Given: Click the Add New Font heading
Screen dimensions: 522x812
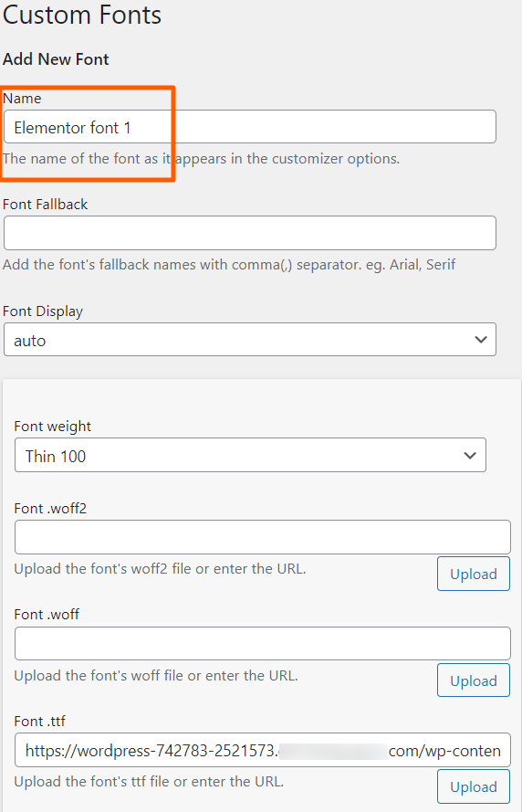Looking at the screenshot, I should (x=56, y=59).
